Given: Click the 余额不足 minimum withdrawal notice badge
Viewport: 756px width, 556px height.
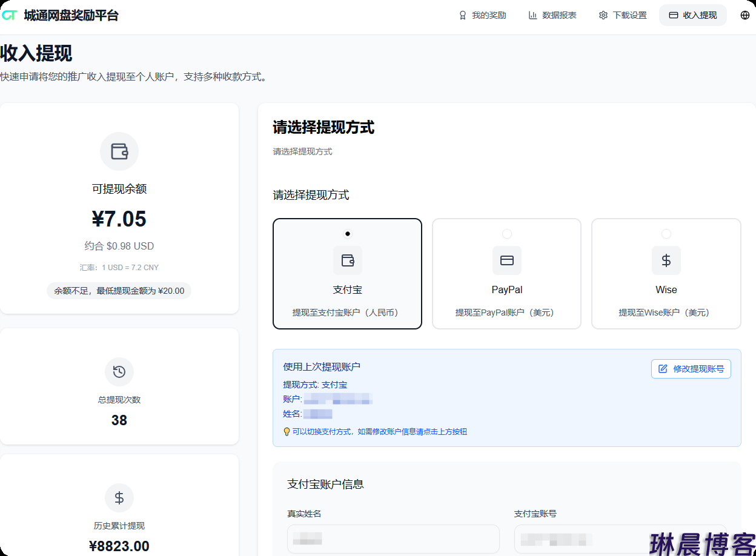Looking at the screenshot, I should (119, 291).
